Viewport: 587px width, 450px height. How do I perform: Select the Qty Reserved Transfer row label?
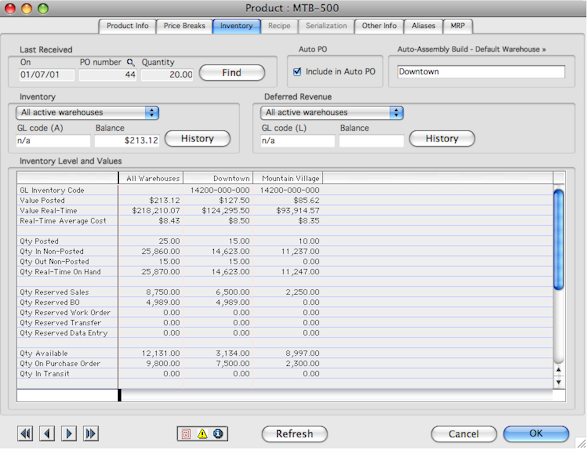click(x=60, y=323)
